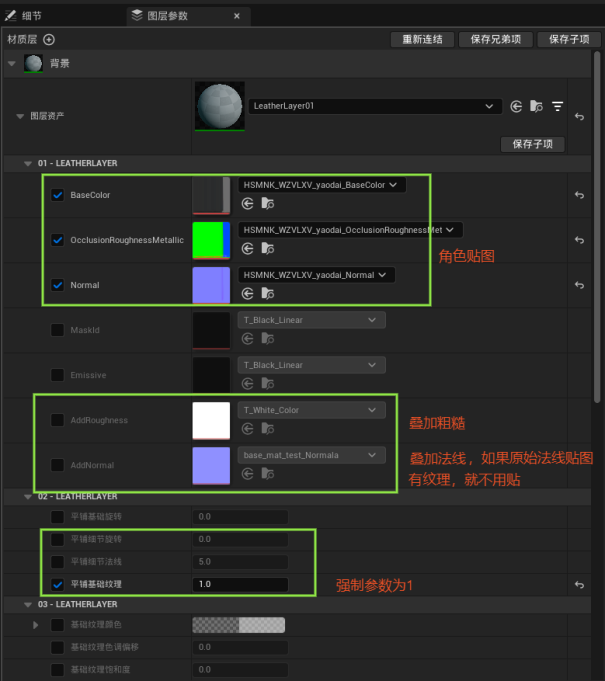Uncheck the BaseColor parameter checkbox
The image size is (605, 681).
(x=57, y=195)
